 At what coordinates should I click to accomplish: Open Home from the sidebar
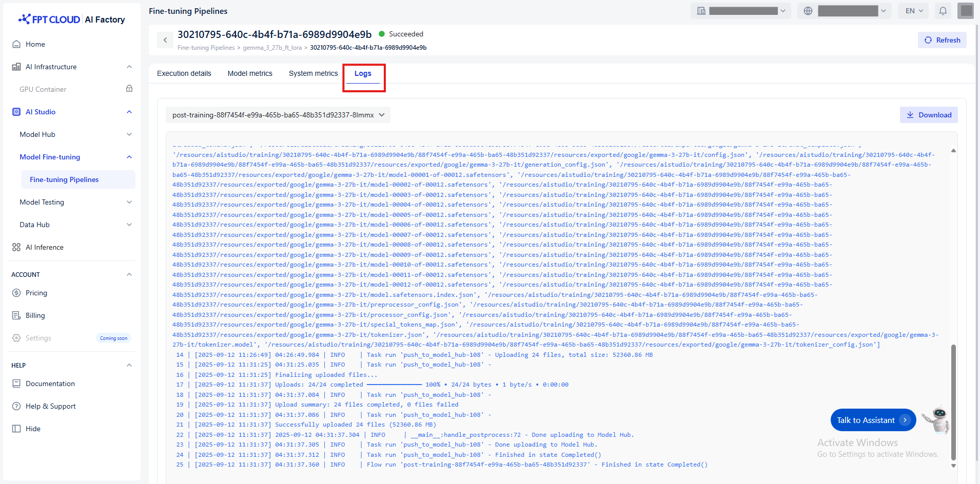(35, 44)
